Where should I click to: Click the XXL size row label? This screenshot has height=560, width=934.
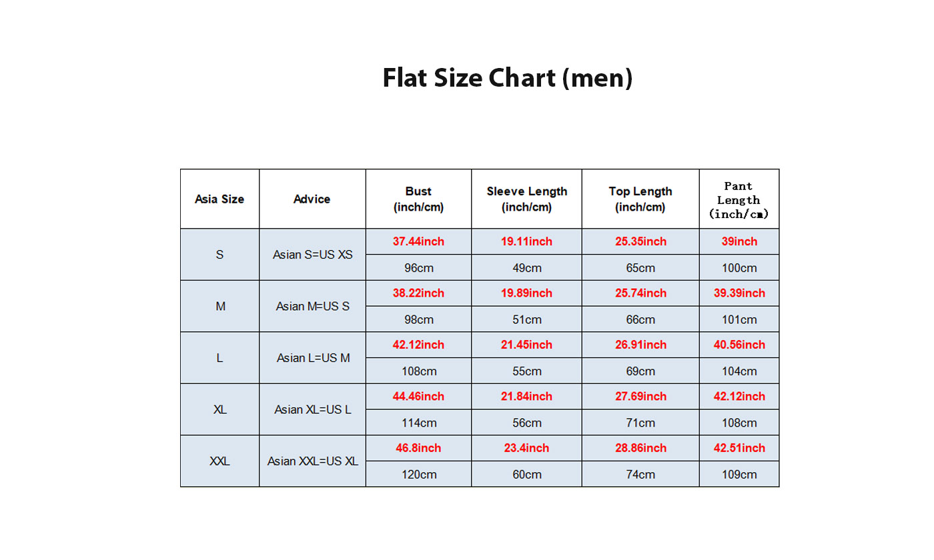click(x=219, y=461)
